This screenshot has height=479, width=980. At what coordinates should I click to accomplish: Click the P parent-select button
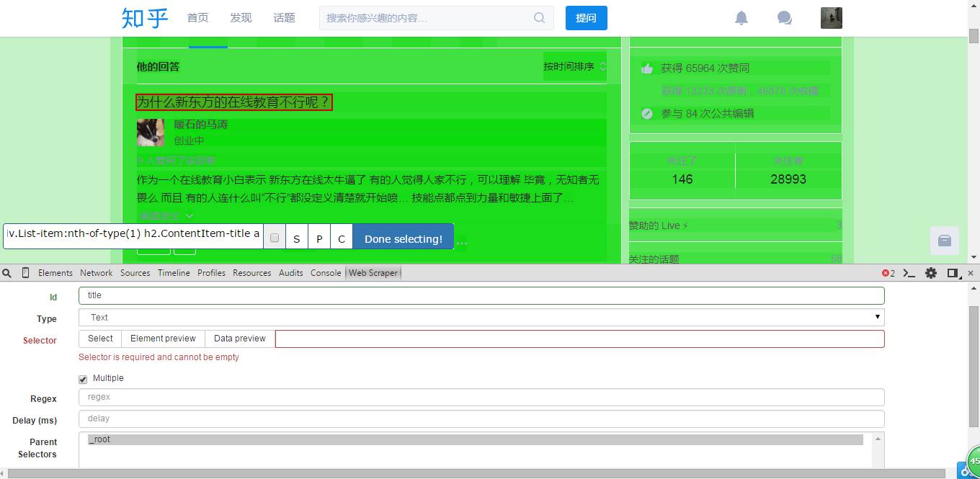click(x=319, y=238)
